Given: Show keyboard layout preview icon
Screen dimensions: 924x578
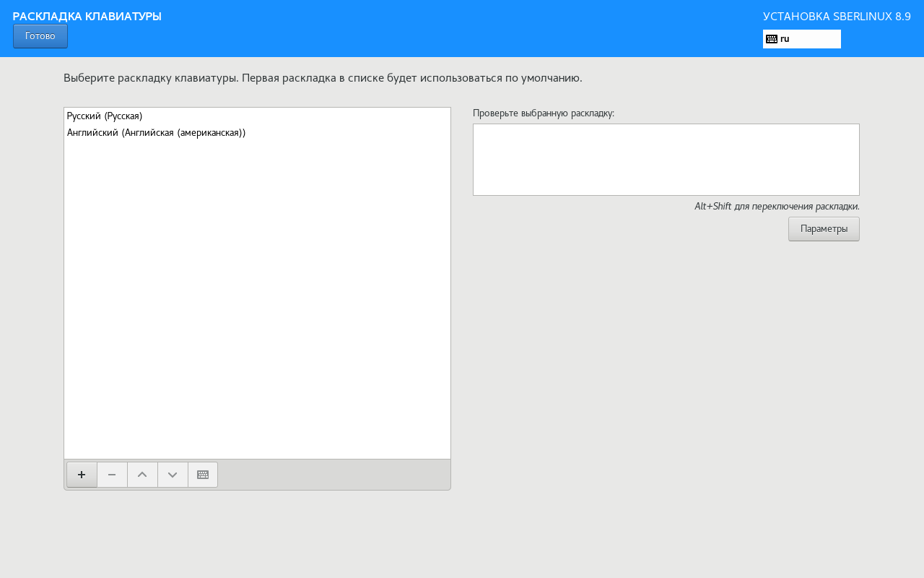Looking at the screenshot, I should [x=203, y=475].
